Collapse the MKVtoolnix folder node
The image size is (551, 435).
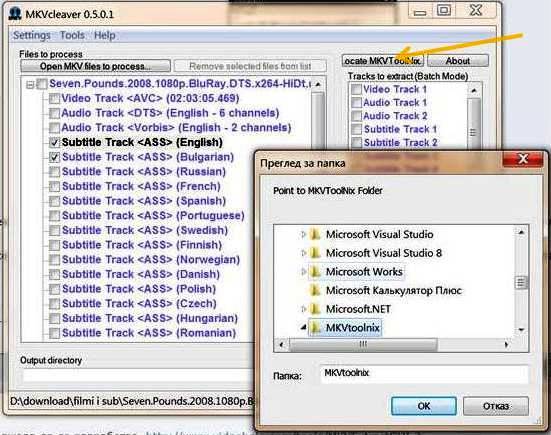[x=303, y=328]
